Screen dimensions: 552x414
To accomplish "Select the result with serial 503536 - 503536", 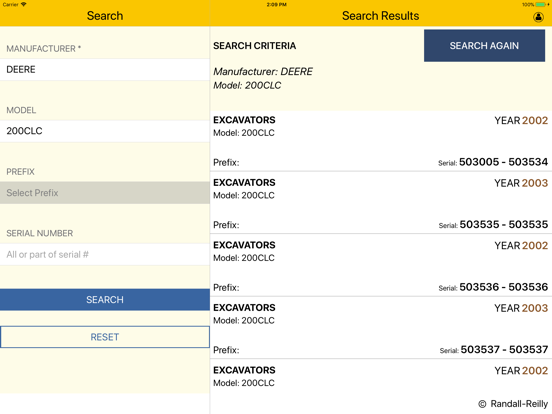I will coord(381,266).
